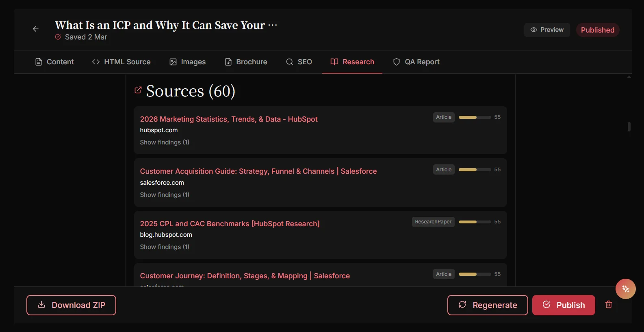Click score bar of CPL and CAC Benchmarks source
Screen dimensions: 644x332
pyautogui.click(x=475, y=222)
